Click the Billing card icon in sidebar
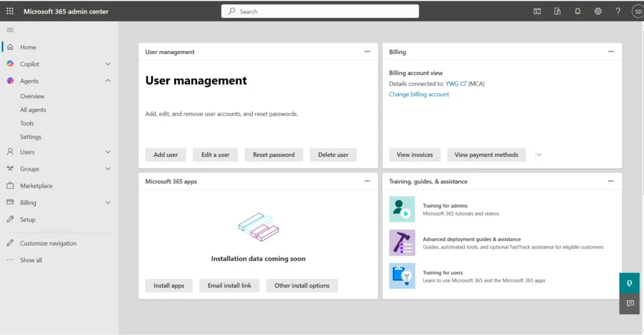Viewport: 644px width, 335px height. tap(10, 202)
